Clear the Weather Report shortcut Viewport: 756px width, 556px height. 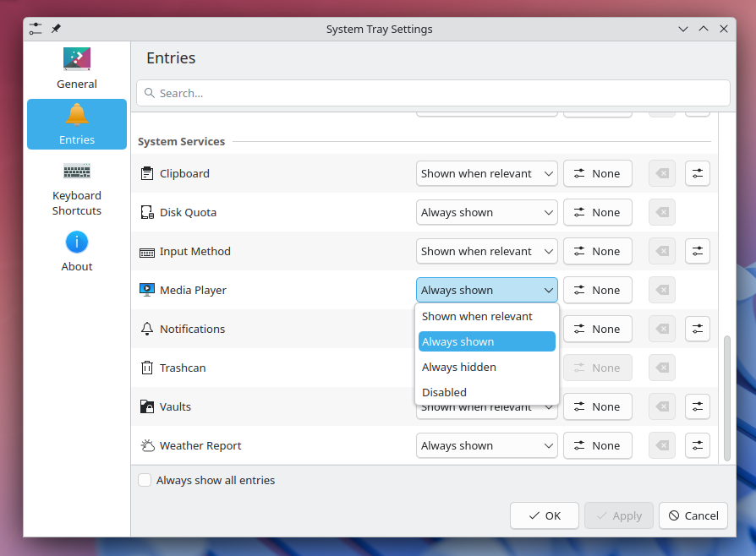click(x=662, y=445)
